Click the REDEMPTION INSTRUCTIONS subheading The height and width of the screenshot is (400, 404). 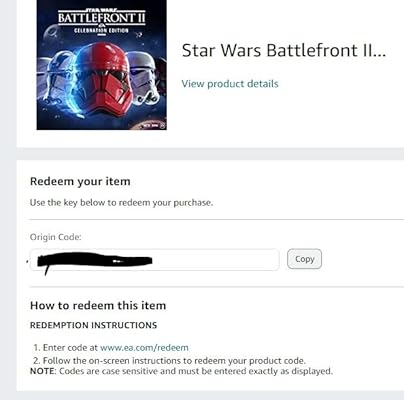93,325
